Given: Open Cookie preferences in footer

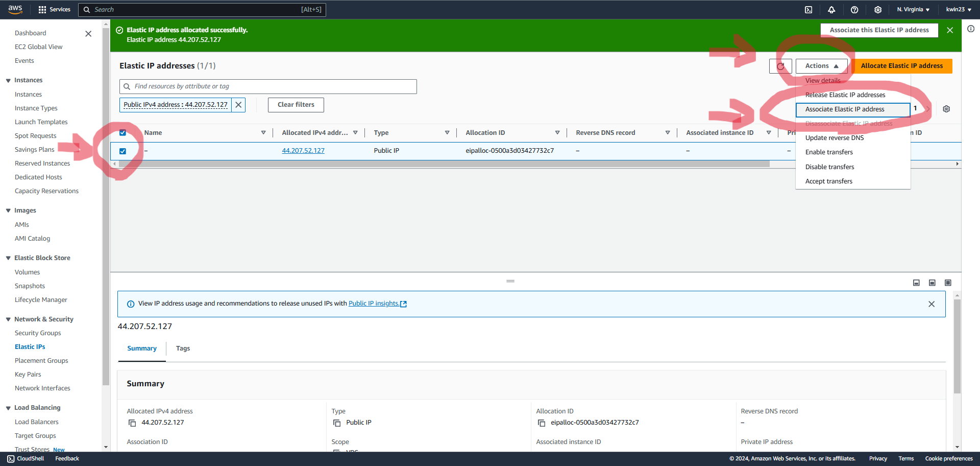Looking at the screenshot, I should [949, 459].
